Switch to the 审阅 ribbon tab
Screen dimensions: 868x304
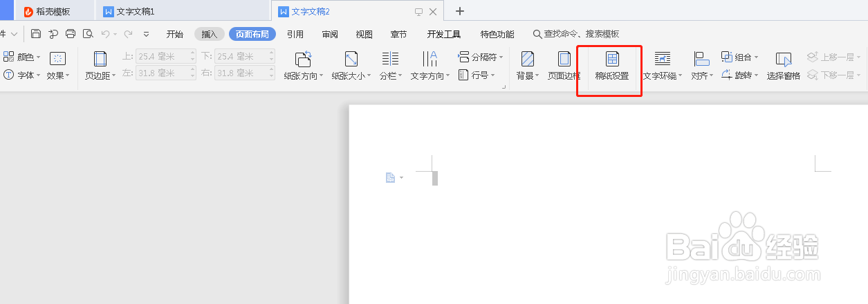[x=330, y=34]
